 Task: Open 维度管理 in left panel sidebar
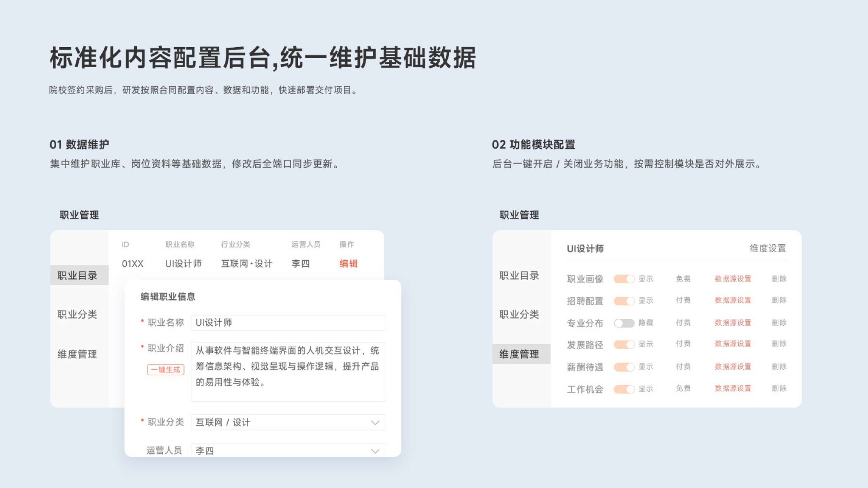point(77,354)
